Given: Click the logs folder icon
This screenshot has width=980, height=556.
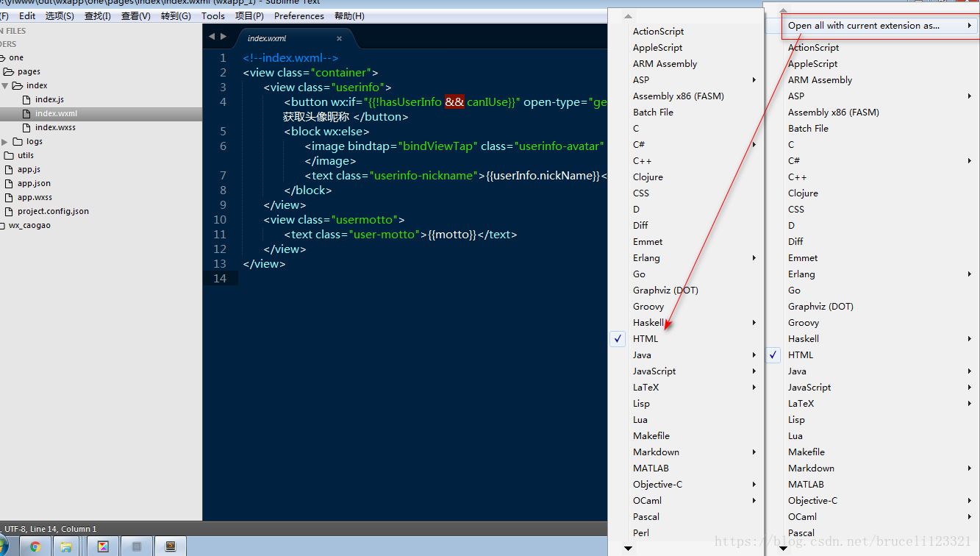Looking at the screenshot, I should point(18,141).
